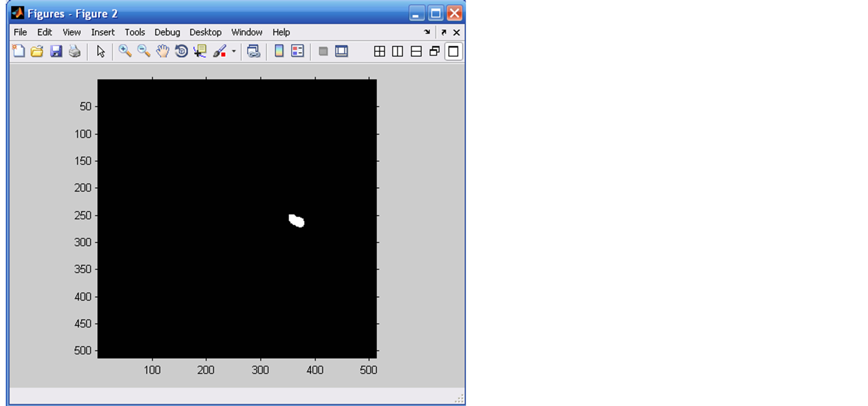
Task: Maximize the Figures window
Action: (x=435, y=13)
